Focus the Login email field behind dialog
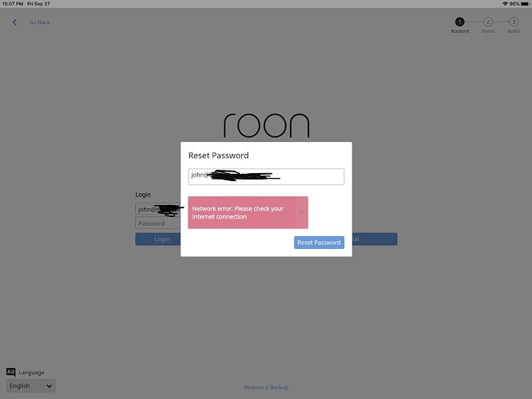This screenshot has width=532, height=399. click(158, 209)
